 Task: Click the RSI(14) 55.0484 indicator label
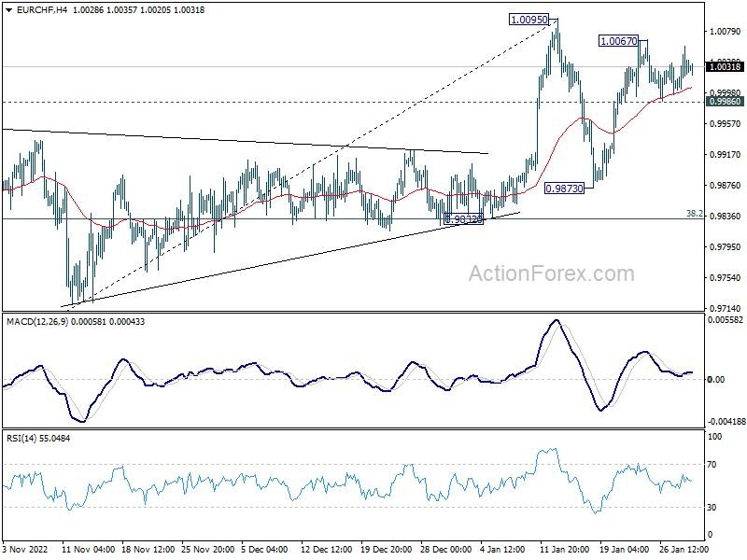point(38,438)
